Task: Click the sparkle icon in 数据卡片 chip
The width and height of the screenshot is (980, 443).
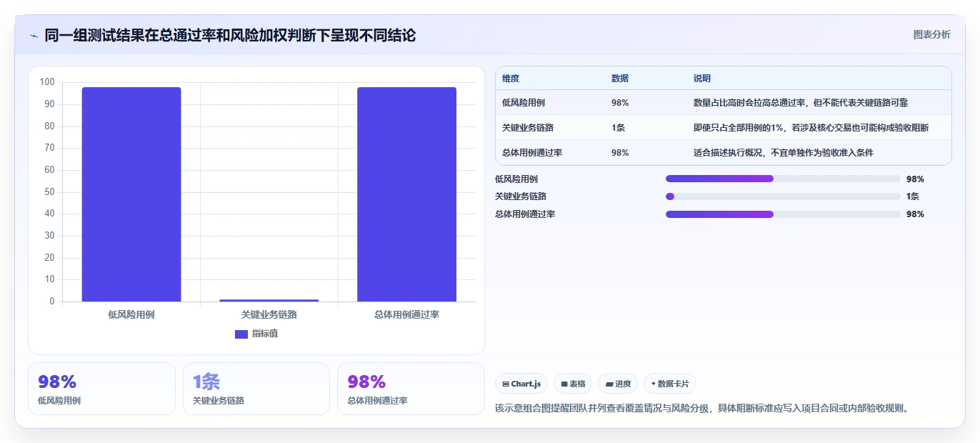Action: 654,384
